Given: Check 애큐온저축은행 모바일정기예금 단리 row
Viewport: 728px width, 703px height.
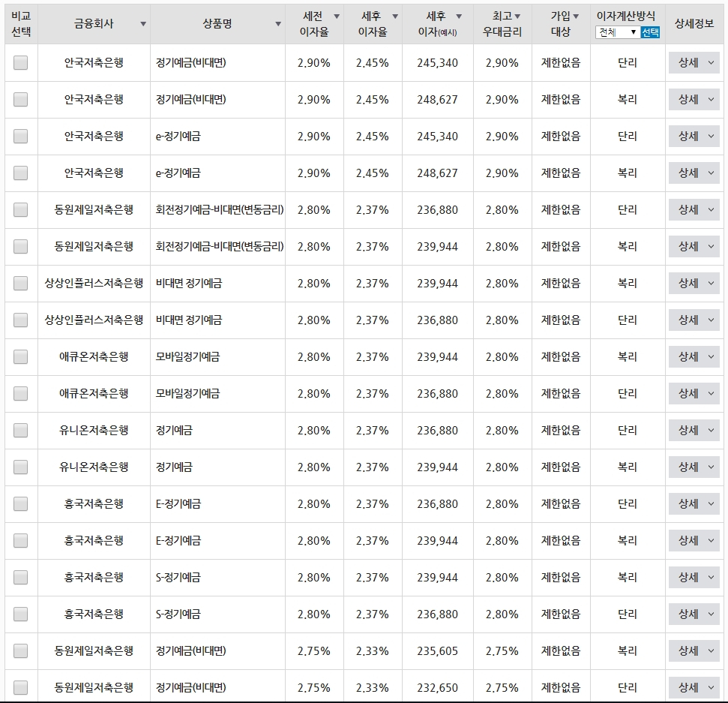Looking at the screenshot, I should [x=20, y=394].
